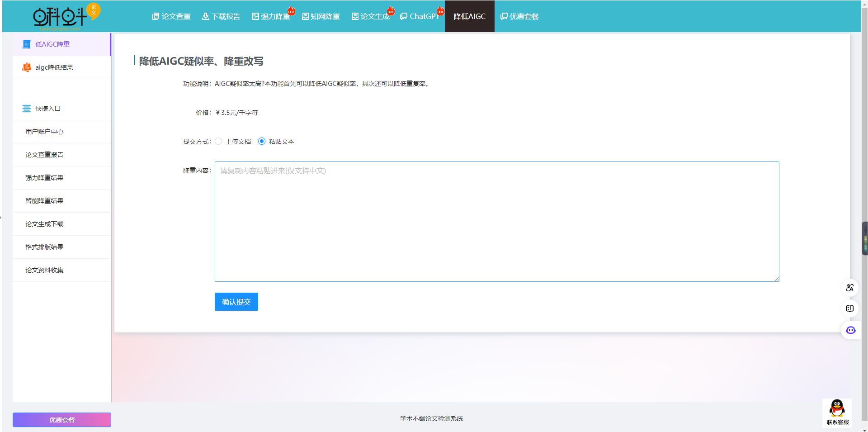The width and height of the screenshot is (868, 432).
Task: Click the aigc降低结果 sidebar icon
Action: [x=27, y=67]
